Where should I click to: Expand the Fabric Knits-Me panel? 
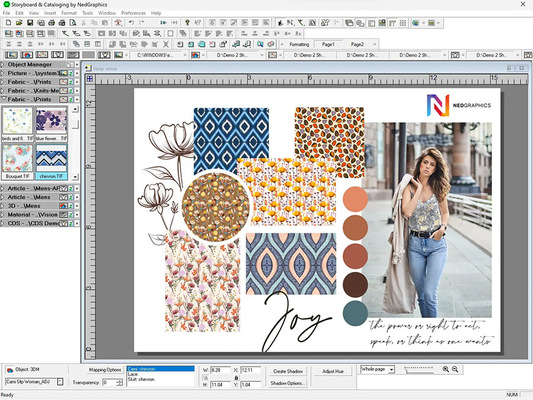[x=3, y=91]
